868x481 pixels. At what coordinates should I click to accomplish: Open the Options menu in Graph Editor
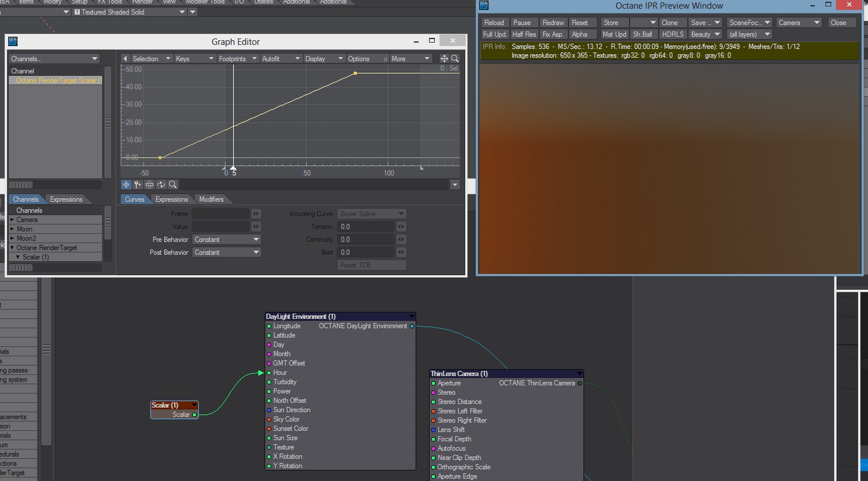click(367, 58)
